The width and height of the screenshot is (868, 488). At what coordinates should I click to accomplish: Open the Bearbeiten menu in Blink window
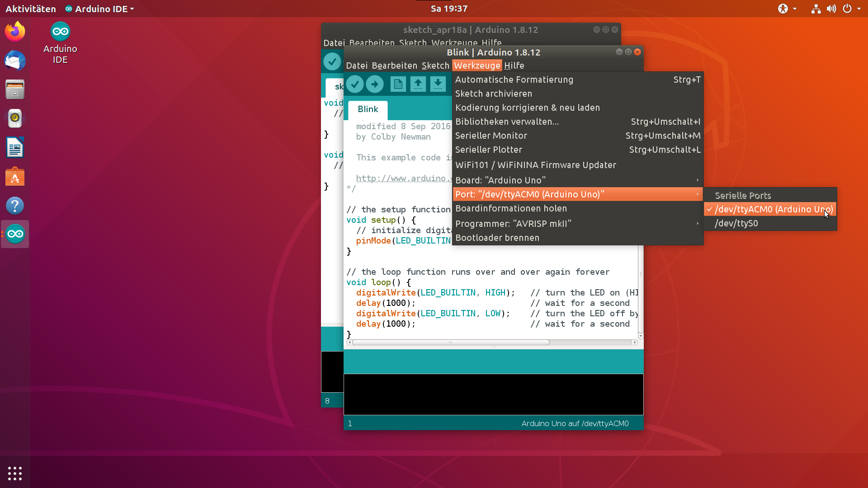pos(394,66)
